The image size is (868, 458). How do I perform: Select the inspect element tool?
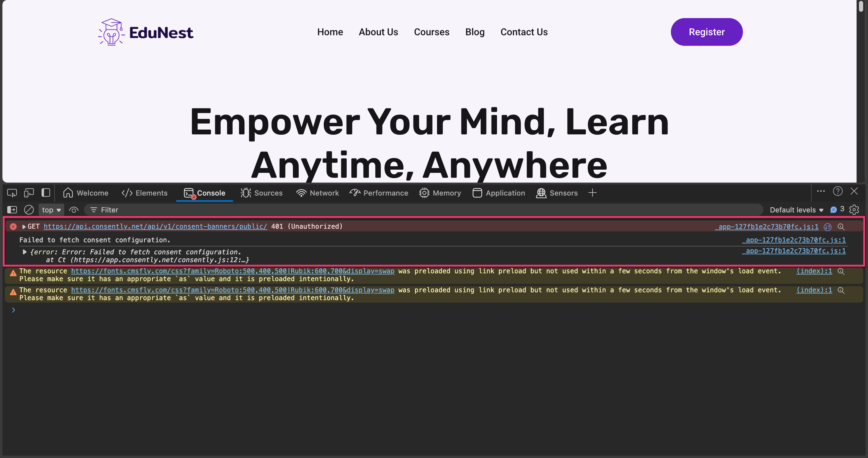coord(11,193)
